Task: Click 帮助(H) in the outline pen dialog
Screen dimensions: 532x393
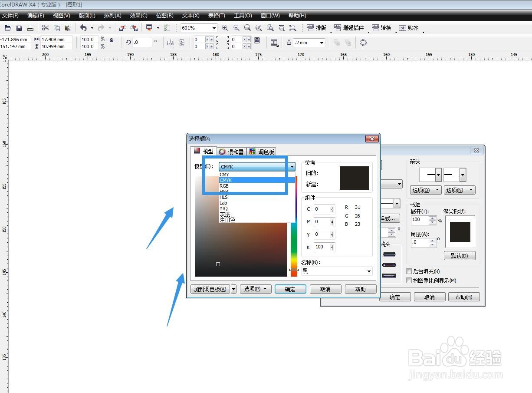Action: (x=463, y=297)
